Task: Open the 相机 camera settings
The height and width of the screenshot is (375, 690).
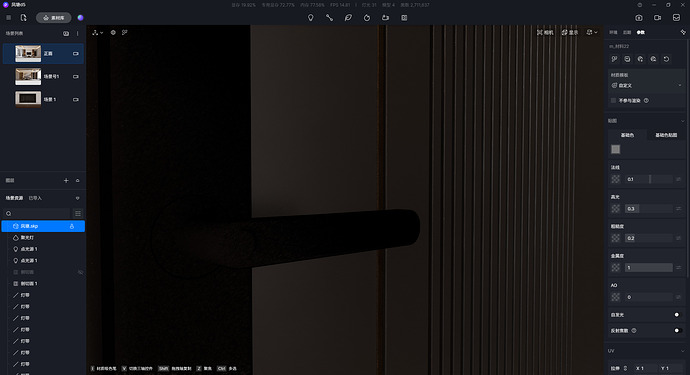Action: 545,33
